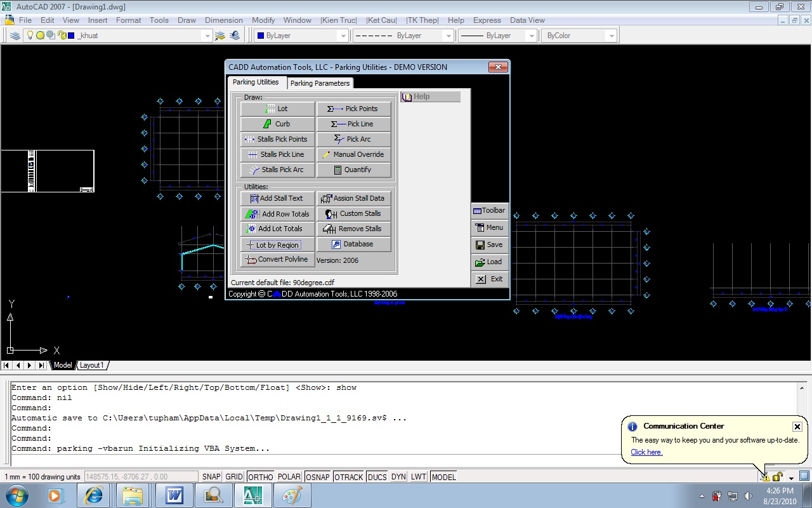Click the Pick Points summation button
Viewport: 812px width, 508px height.
[353, 109]
